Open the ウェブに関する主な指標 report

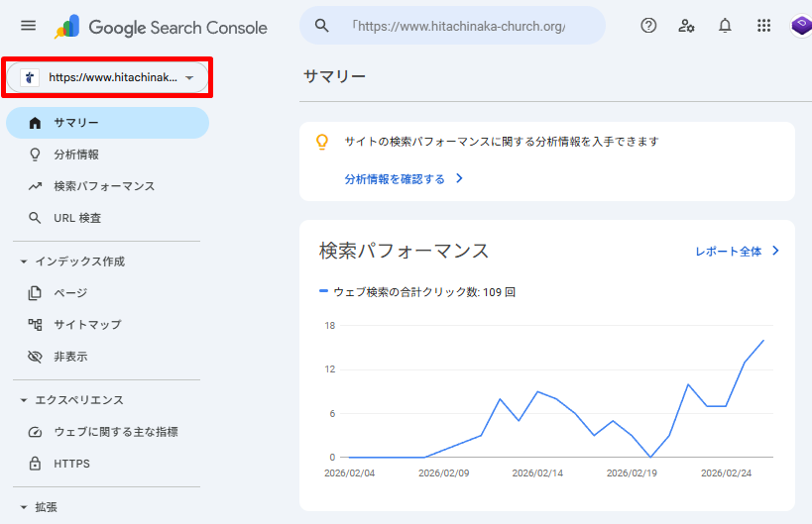[115, 432]
